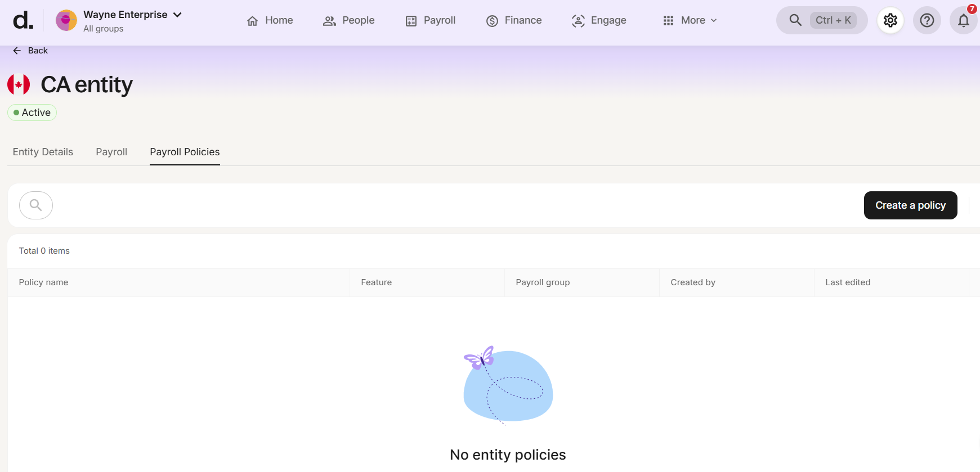Navigate to the Home page
This screenshot has width=980, height=472.
pos(270,20)
